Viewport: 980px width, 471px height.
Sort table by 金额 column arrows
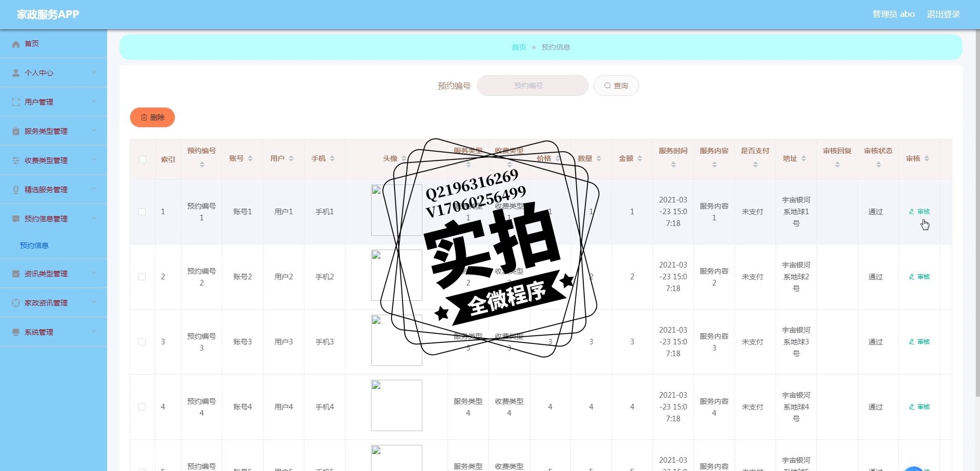pos(640,158)
